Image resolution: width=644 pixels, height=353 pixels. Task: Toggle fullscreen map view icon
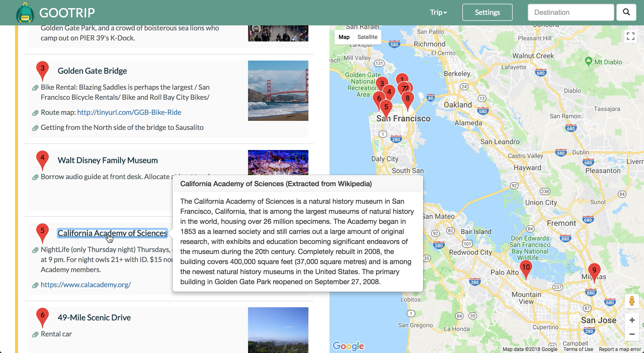click(x=630, y=36)
